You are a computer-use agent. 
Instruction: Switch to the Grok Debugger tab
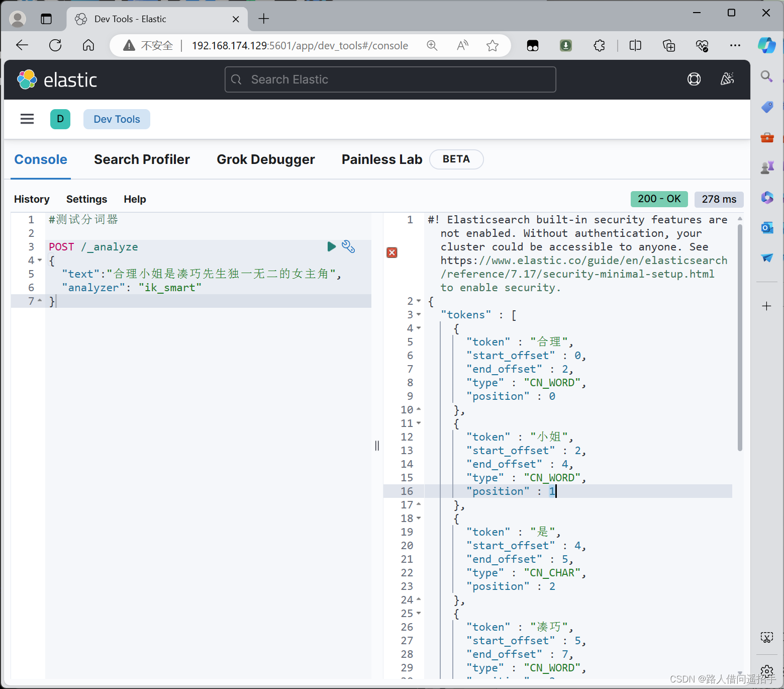click(x=266, y=159)
